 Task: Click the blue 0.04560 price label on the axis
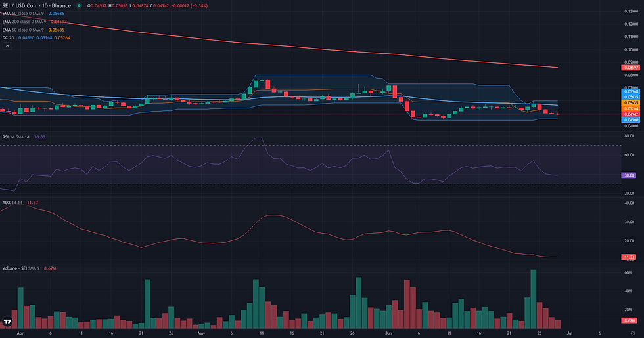pyautogui.click(x=630, y=119)
